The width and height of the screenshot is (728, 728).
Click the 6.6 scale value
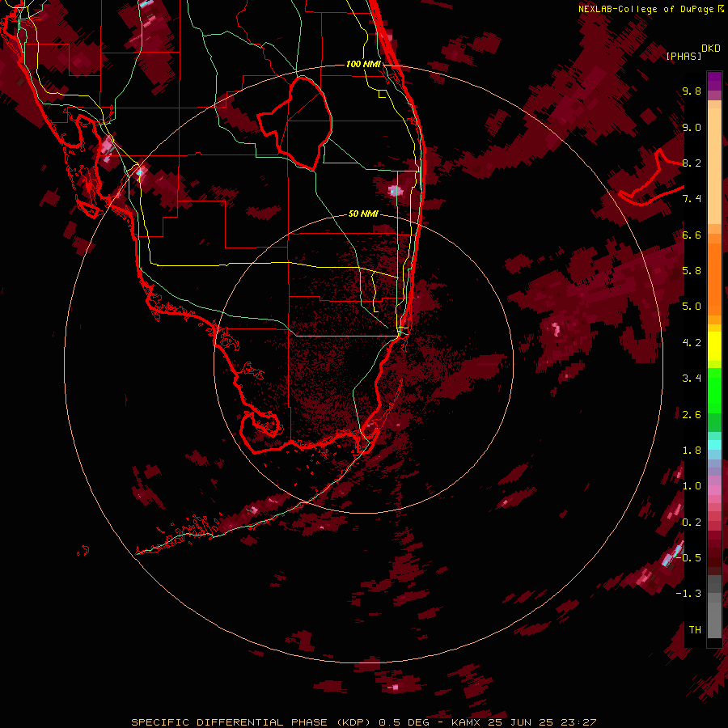[x=692, y=235]
